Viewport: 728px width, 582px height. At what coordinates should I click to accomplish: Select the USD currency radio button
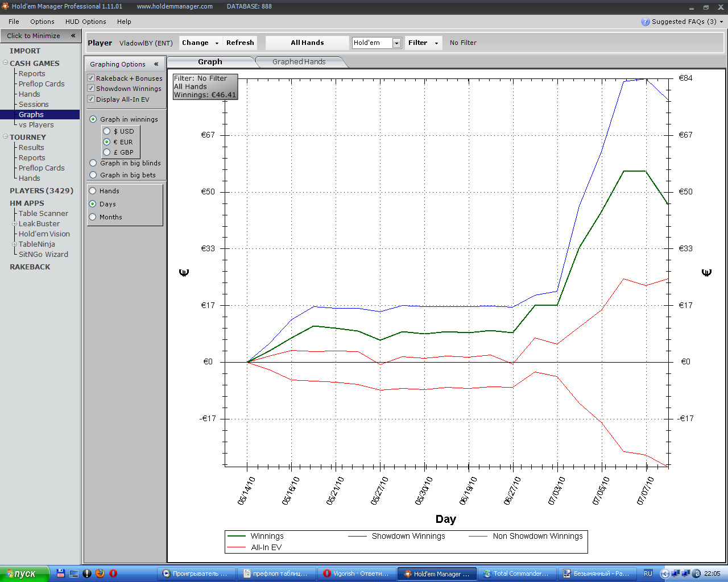[107, 131]
